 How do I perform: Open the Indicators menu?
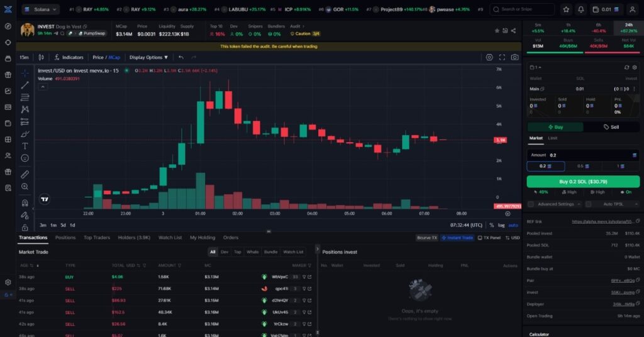(69, 57)
